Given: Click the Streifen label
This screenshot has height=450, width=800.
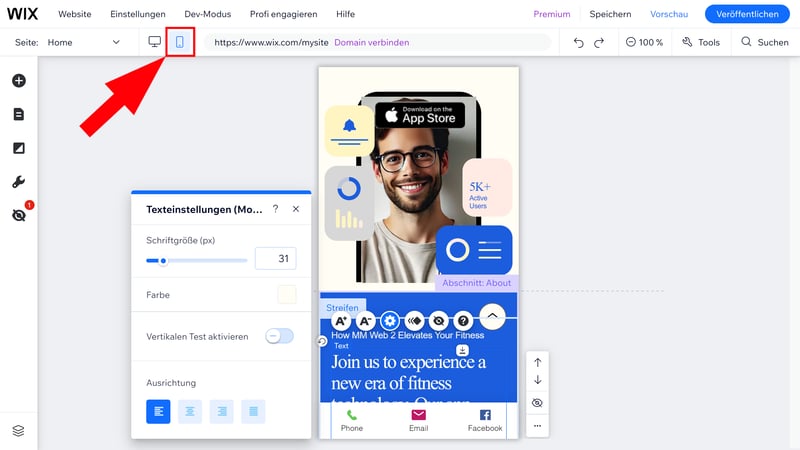Looking at the screenshot, I should (342, 308).
